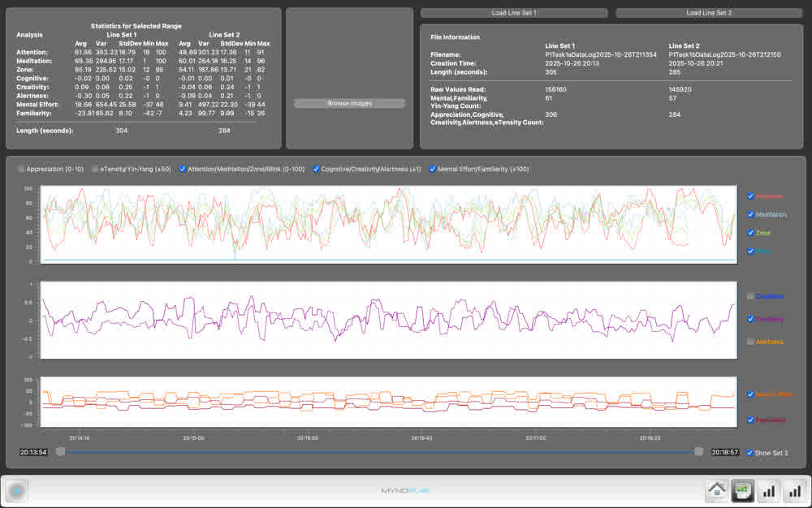Viewport: 812px width, 508px height.
Task: Click the raw values read 145920
Action: point(680,89)
